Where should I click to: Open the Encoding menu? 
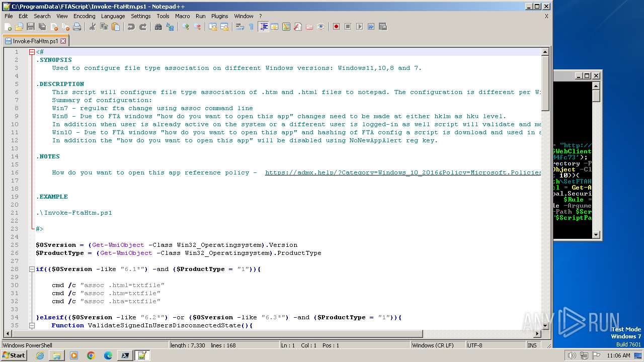(x=84, y=16)
